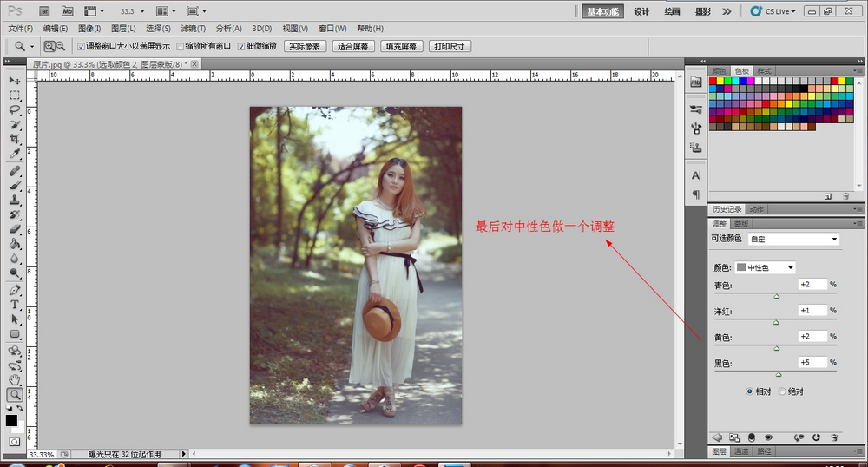Select the Pen tool

(x=15, y=290)
